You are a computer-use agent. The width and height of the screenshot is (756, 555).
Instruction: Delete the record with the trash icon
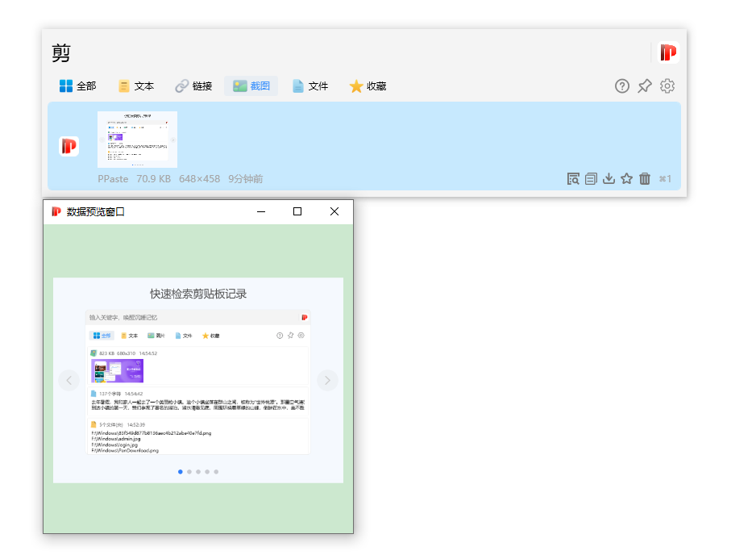645,178
